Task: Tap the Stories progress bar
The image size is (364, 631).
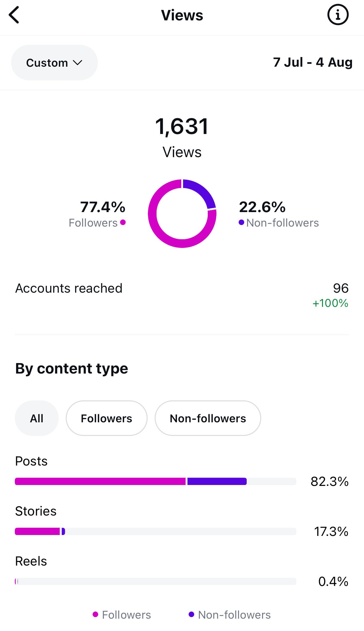Action: 156,531
